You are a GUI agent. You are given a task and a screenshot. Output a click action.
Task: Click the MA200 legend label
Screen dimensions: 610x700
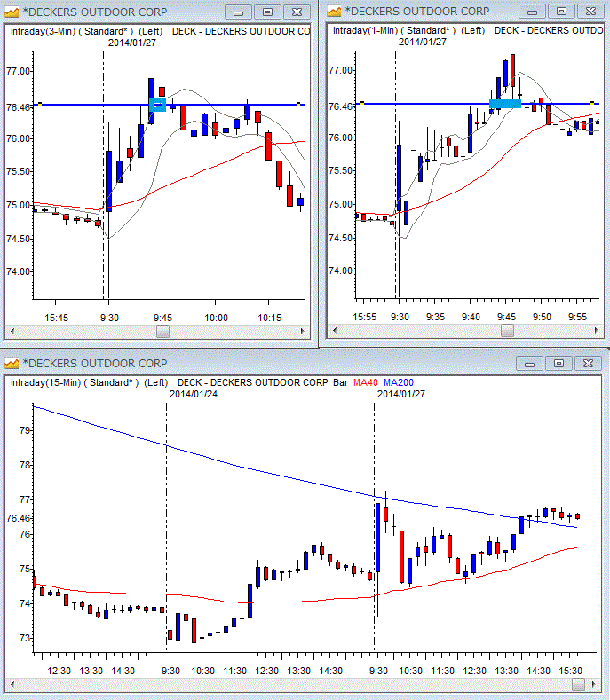[398, 382]
